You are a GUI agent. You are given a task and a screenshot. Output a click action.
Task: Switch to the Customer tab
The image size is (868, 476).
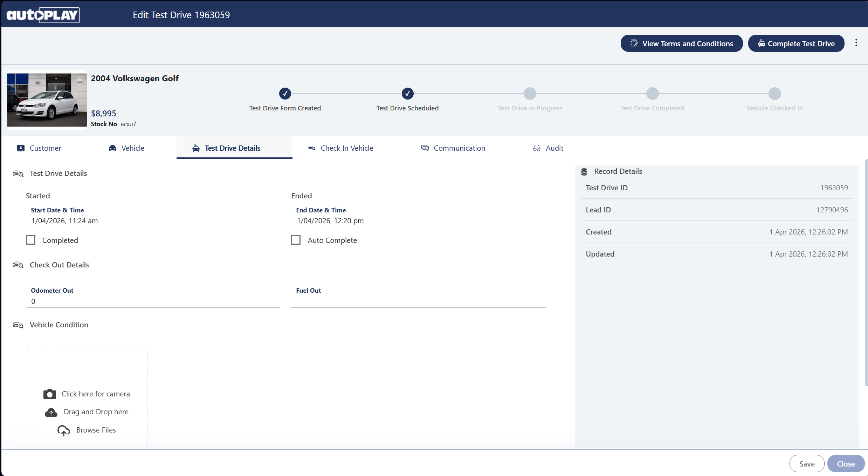pos(39,148)
